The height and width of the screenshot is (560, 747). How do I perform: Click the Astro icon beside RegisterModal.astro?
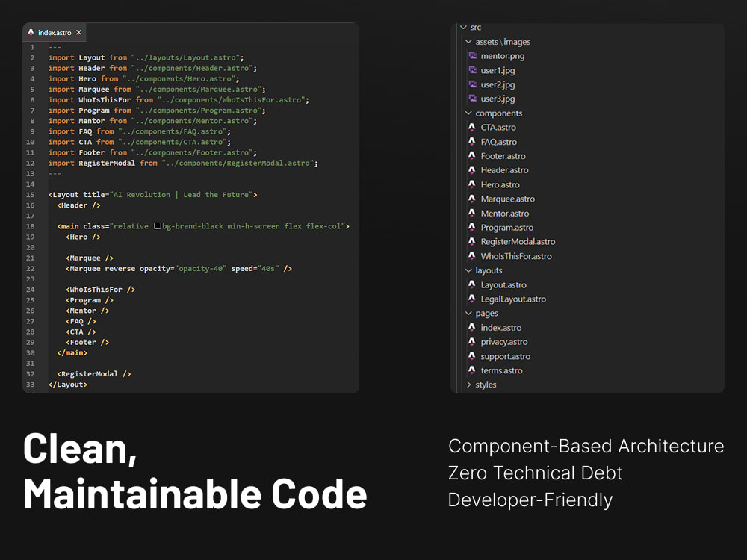tap(471, 241)
